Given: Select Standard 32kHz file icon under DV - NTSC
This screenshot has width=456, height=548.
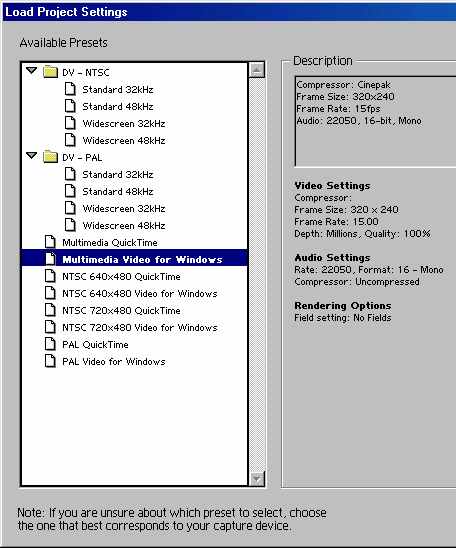Looking at the screenshot, I should click(x=70, y=89).
